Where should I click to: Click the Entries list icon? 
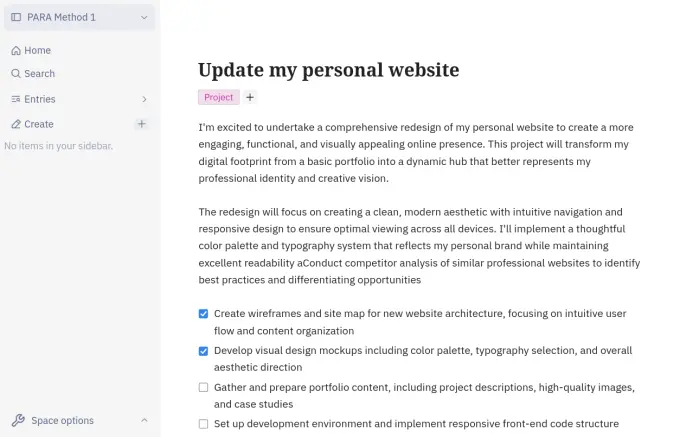point(16,99)
